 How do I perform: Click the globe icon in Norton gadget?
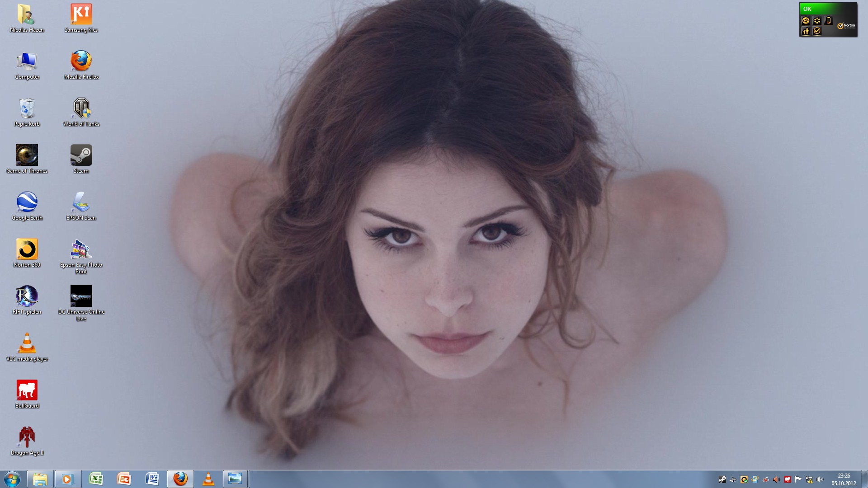point(806,20)
